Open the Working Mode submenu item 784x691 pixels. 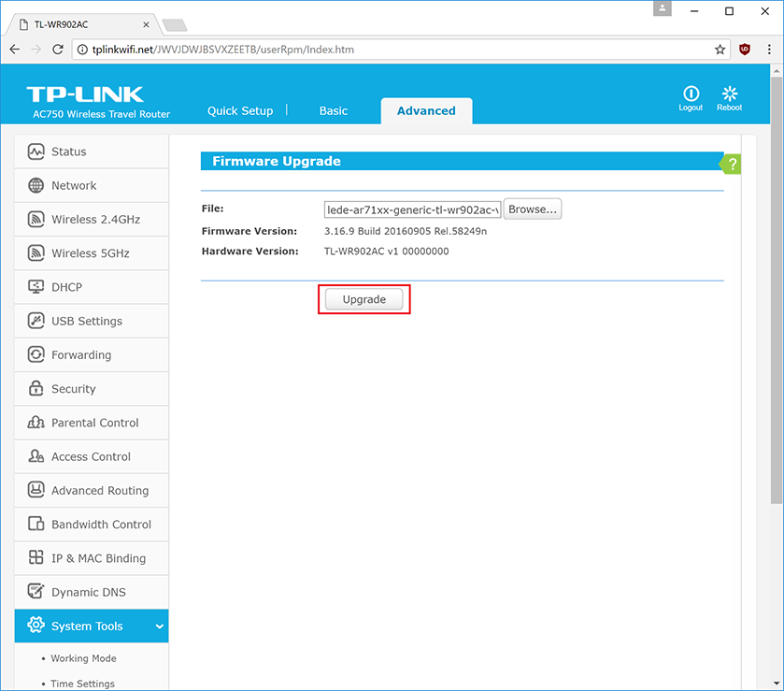83,658
